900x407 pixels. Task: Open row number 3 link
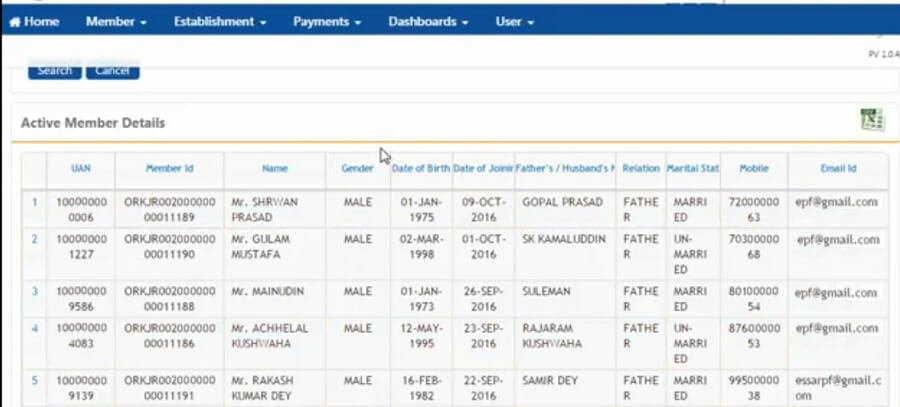35,291
